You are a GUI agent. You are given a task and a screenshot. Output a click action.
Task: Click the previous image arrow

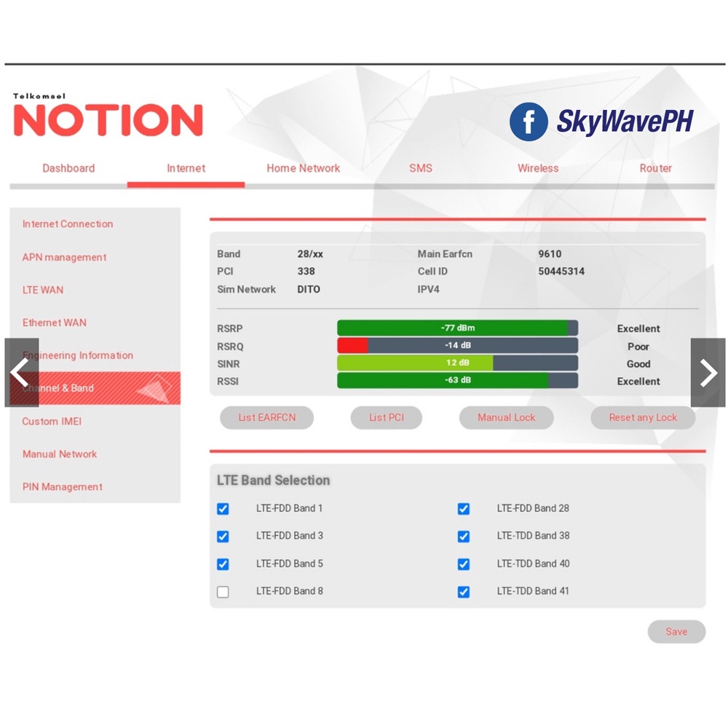[21, 373]
